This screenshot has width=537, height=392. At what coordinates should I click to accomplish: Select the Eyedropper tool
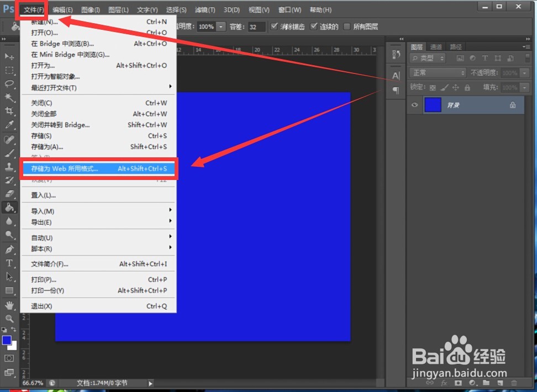pyautogui.click(x=9, y=125)
